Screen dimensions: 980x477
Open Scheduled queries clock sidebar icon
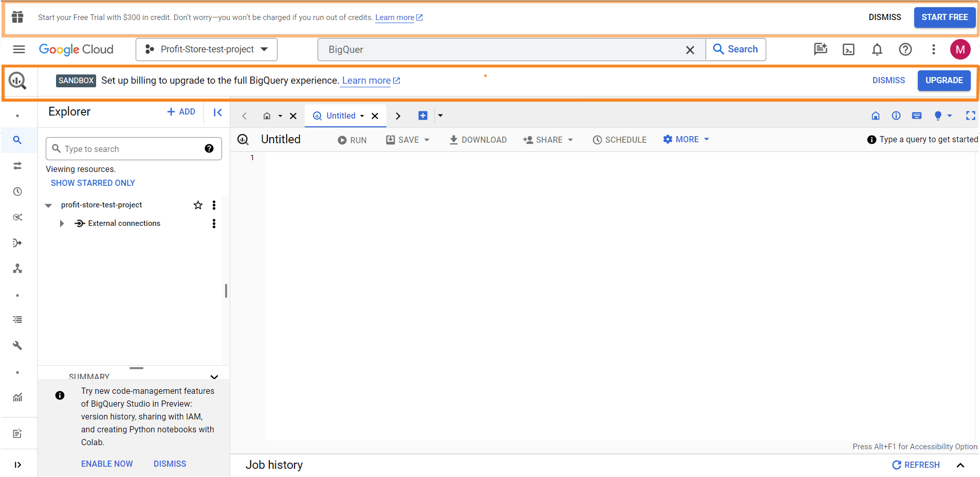tap(17, 192)
